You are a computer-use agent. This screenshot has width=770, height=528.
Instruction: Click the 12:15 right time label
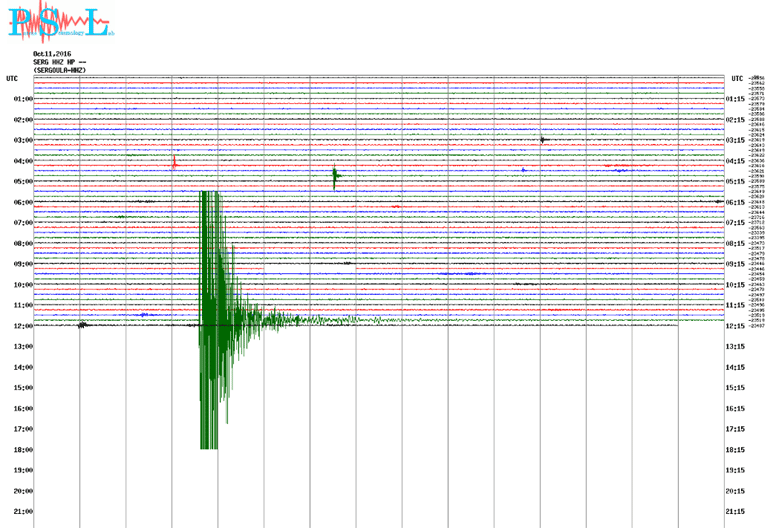tap(735, 326)
